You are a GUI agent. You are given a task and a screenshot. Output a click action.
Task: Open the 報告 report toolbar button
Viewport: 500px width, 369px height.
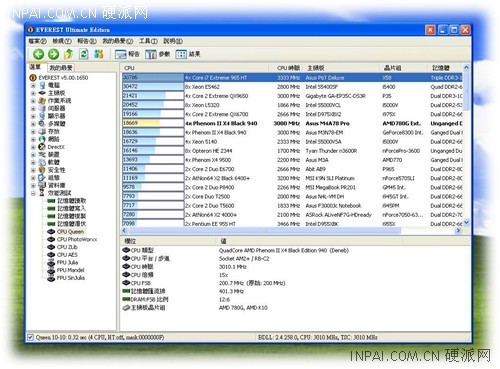[127, 54]
